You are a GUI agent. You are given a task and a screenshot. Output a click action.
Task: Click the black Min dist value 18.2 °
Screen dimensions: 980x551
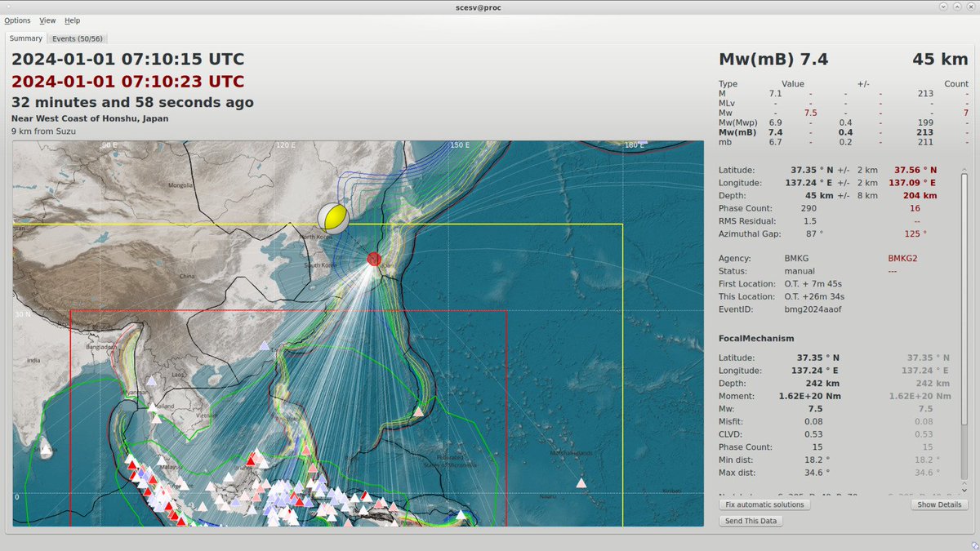click(x=817, y=460)
